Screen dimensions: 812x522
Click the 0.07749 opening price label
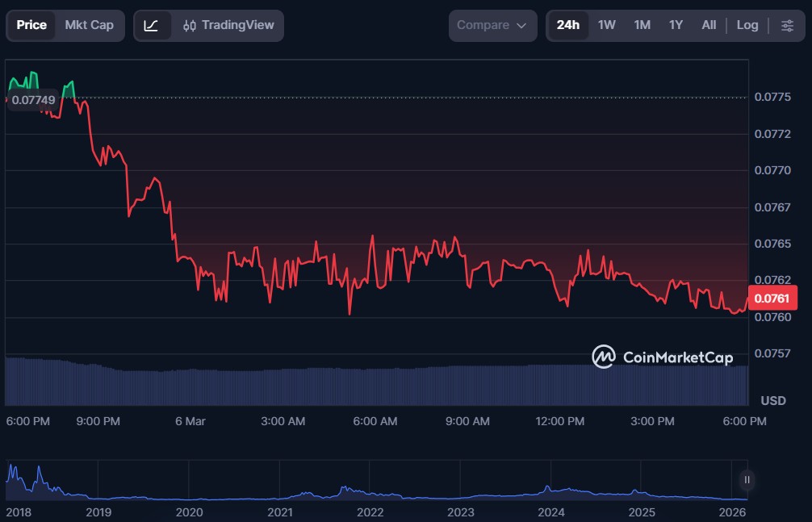coord(34,100)
